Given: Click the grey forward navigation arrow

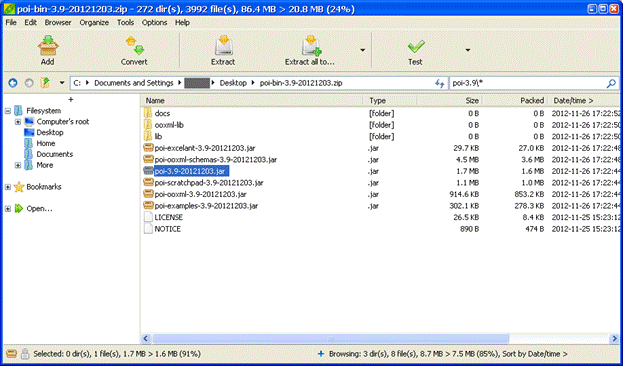Looking at the screenshot, I should (29, 83).
